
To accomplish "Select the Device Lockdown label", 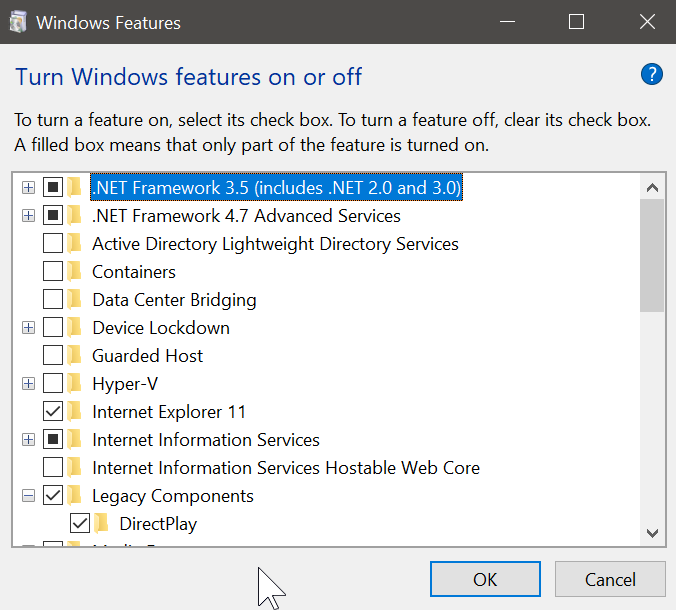I will [x=161, y=328].
